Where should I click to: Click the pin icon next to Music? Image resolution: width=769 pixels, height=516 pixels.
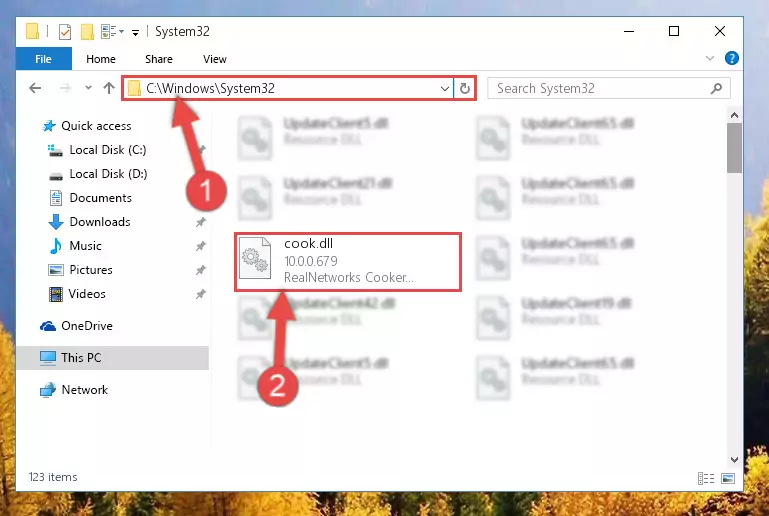(201, 246)
